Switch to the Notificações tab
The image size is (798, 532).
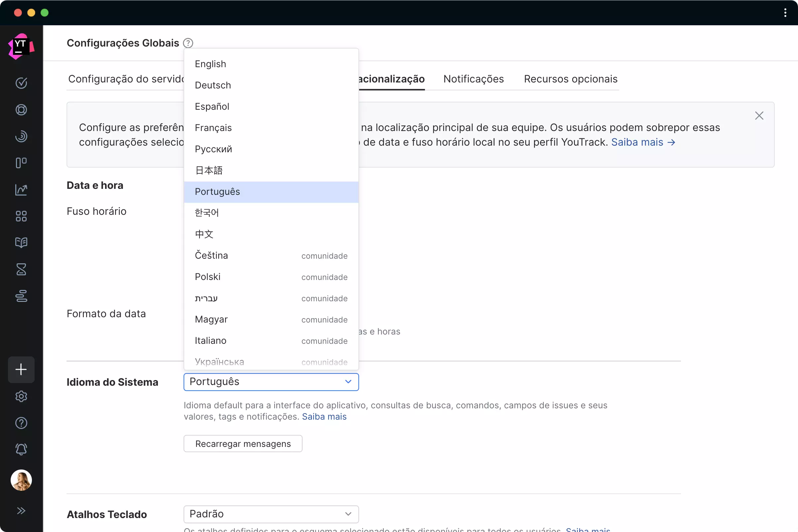(x=473, y=79)
